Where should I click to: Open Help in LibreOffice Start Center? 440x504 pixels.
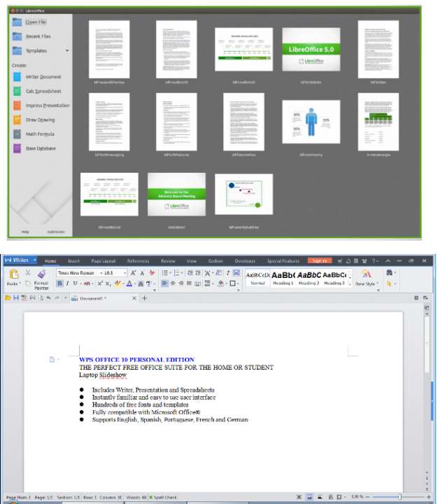pos(25,232)
